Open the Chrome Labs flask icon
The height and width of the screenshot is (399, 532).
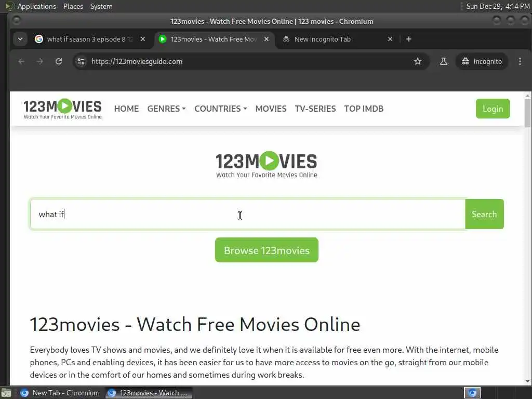click(444, 61)
